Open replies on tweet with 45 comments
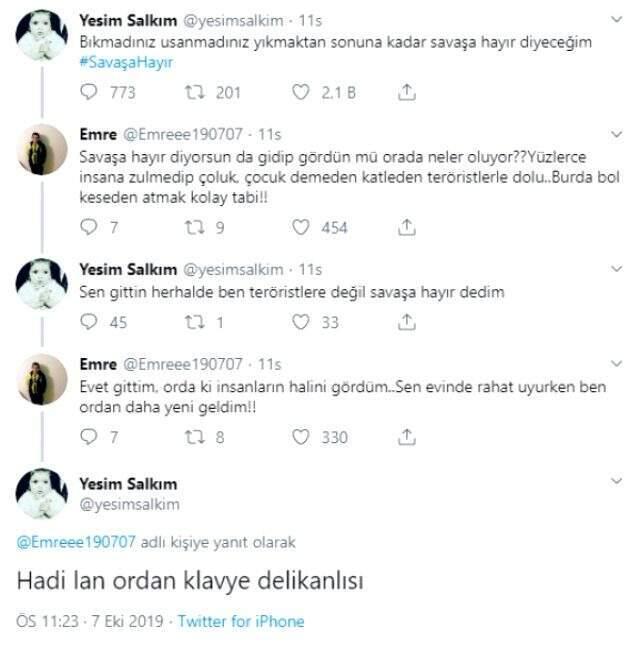The width and height of the screenshot is (640, 646). [x=88, y=322]
